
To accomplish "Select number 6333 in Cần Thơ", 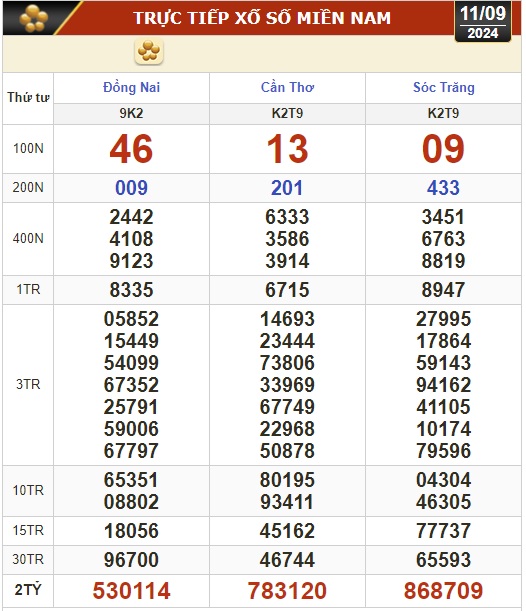I will coord(287,217).
